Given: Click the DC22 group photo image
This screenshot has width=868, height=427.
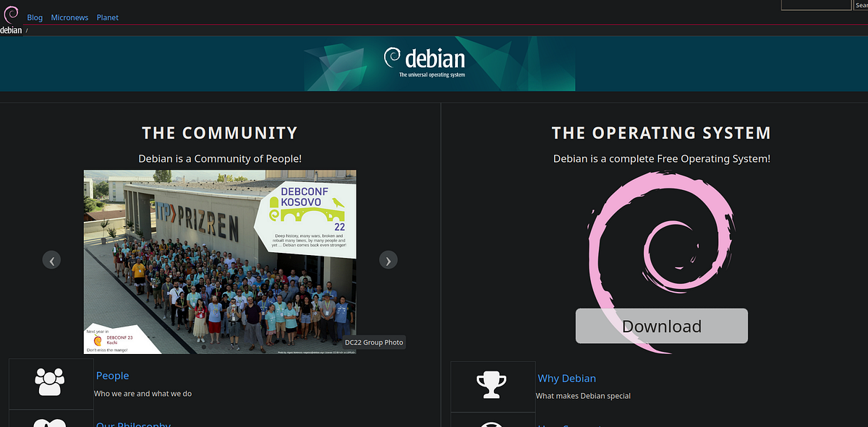Looking at the screenshot, I should 220,262.
